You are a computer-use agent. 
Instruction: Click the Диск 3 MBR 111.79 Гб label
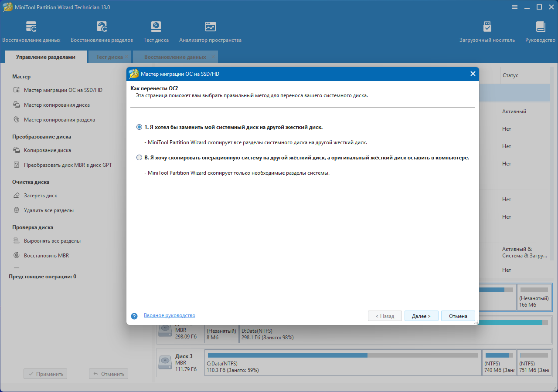(x=186, y=362)
